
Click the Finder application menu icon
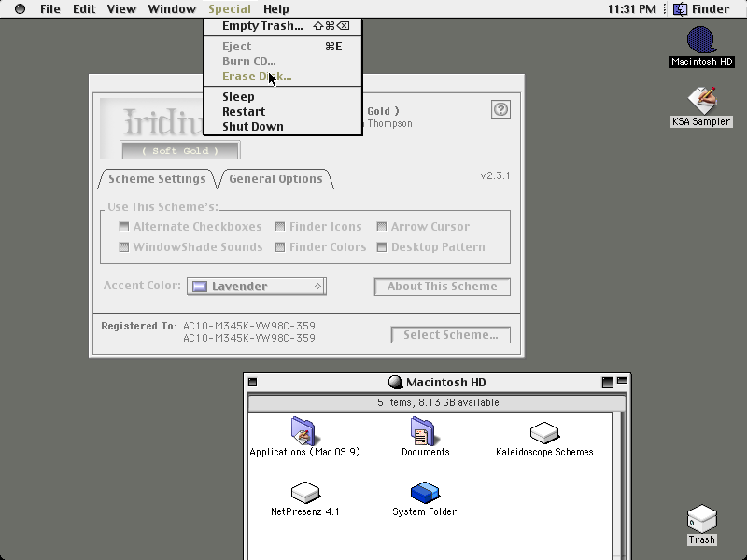[680, 9]
